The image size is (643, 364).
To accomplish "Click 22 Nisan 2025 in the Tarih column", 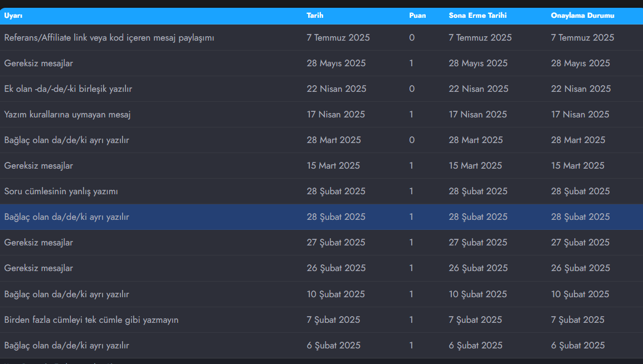I will [x=337, y=89].
